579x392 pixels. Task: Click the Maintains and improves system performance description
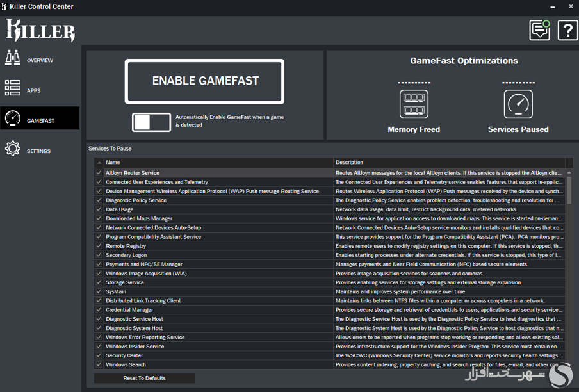pos(401,291)
